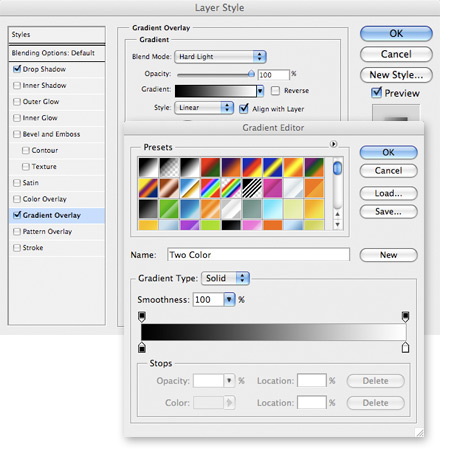Viewport: 450px width, 450px height.
Task: Click the right opacity stop above gradient
Action: 405,317
